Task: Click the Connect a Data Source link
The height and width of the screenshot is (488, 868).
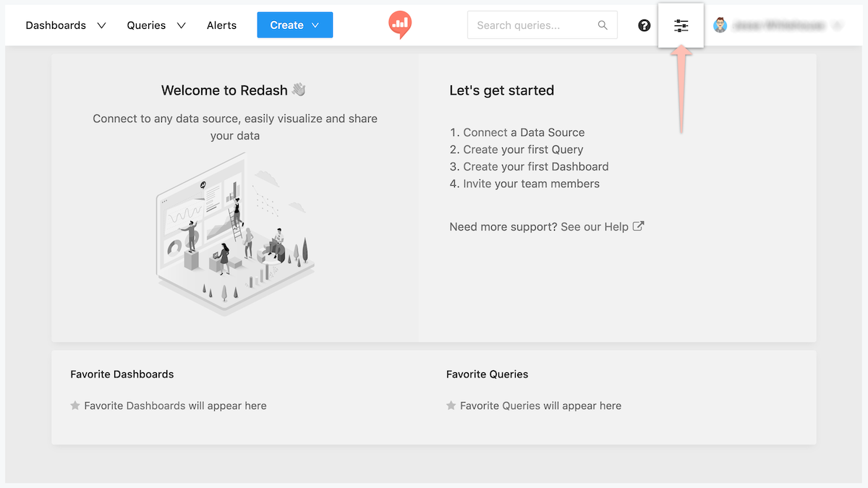Action: coord(524,132)
